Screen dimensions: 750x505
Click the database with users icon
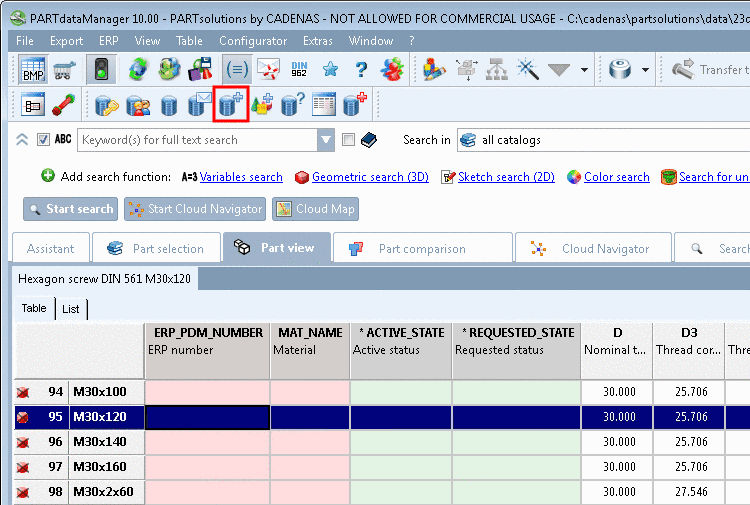138,105
